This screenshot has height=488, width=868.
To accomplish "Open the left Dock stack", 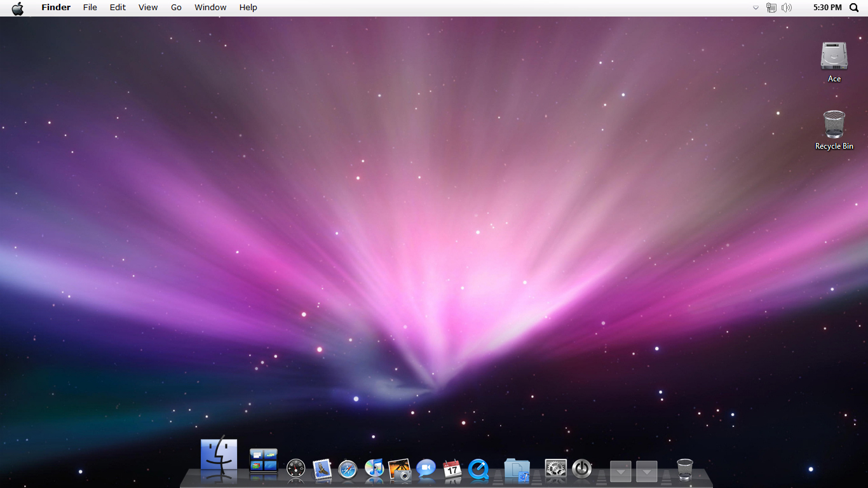I will click(x=620, y=471).
